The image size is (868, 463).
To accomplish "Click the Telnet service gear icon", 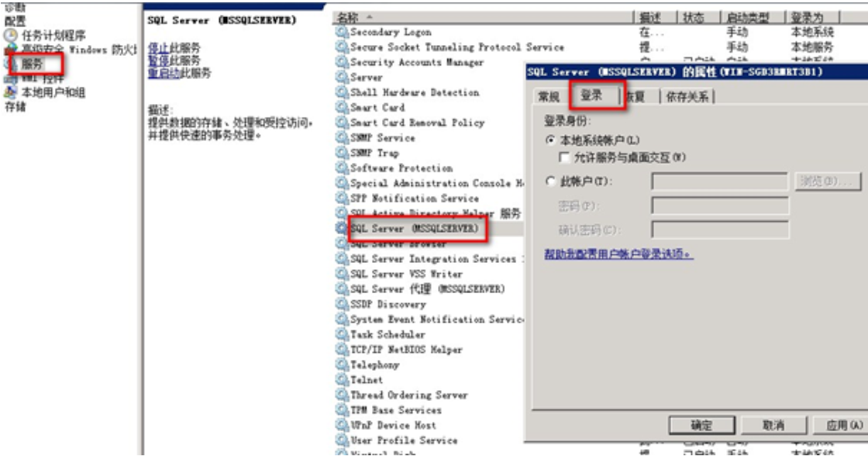I will pos(342,380).
